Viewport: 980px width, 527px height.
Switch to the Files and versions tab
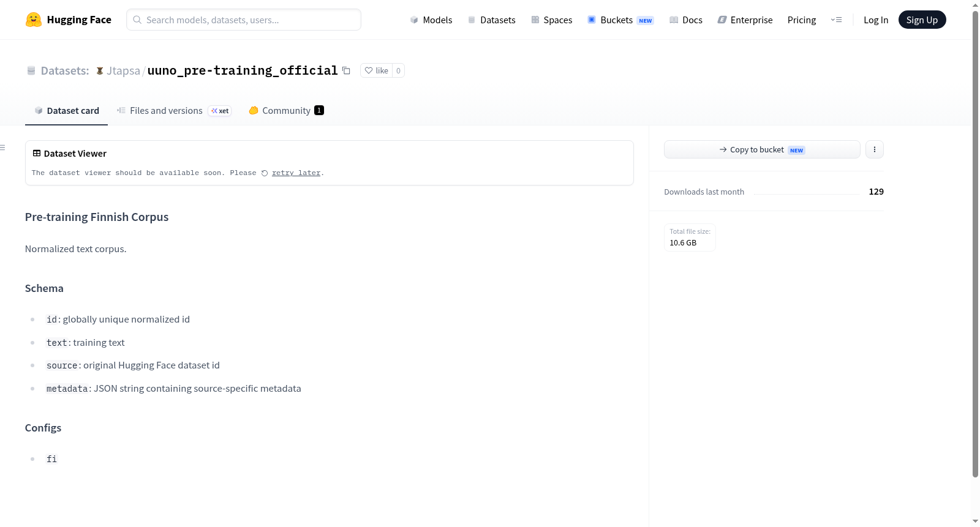point(174,111)
